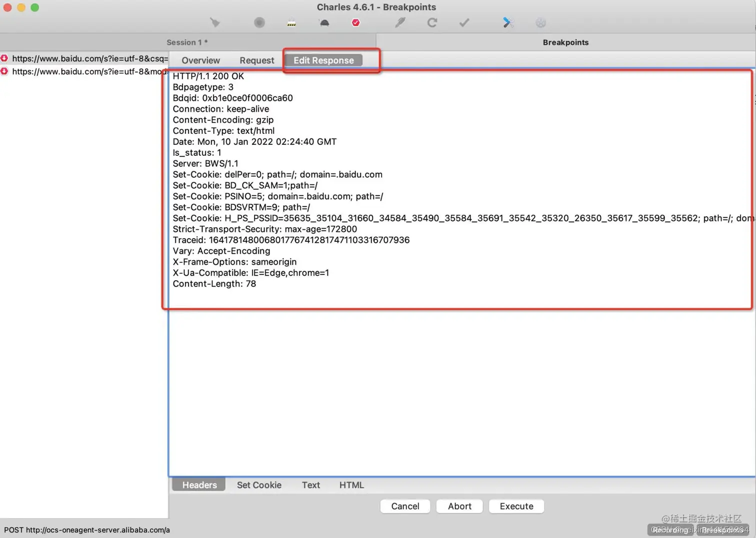The image size is (756, 538).
Task: Select the baidu.com URL containing csq=
Action: tap(90, 58)
